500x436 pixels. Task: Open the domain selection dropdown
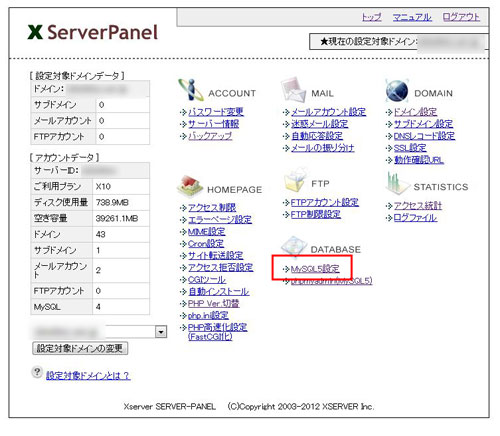(x=161, y=332)
